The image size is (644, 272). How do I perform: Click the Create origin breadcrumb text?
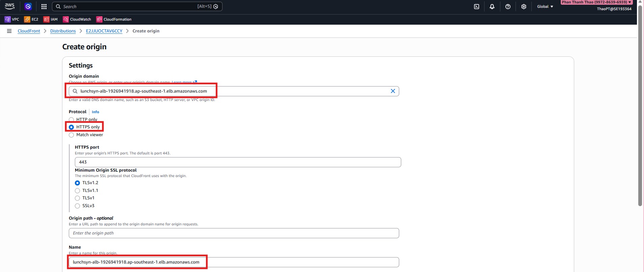[x=146, y=31]
